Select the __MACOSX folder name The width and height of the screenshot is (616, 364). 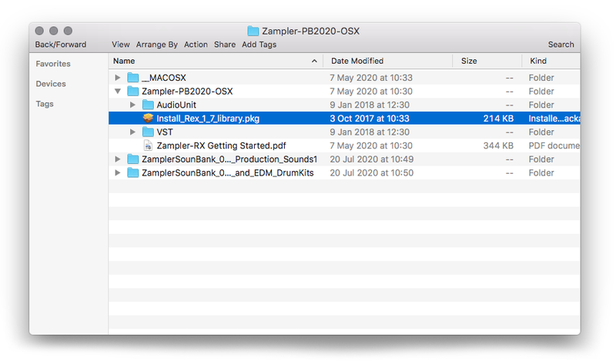[164, 78]
